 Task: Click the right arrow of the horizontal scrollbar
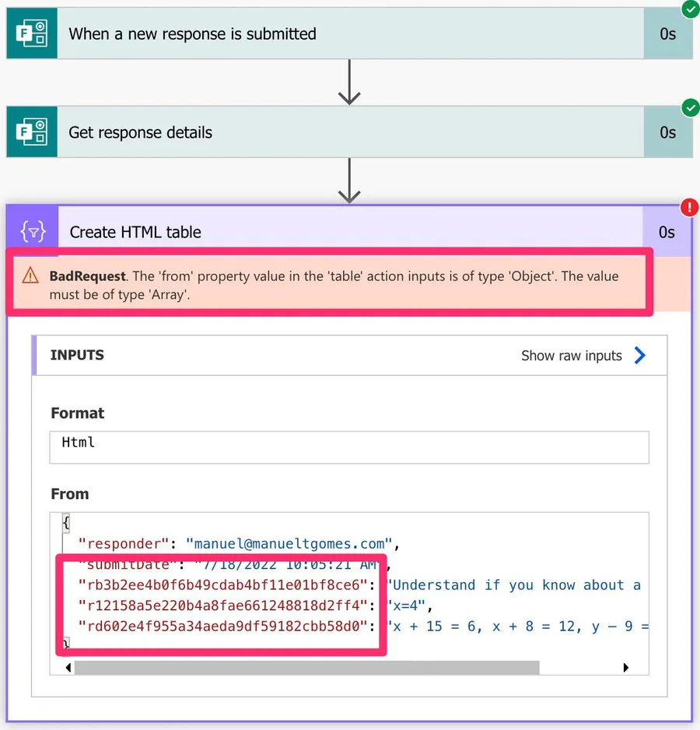click(x=626, y=668)
